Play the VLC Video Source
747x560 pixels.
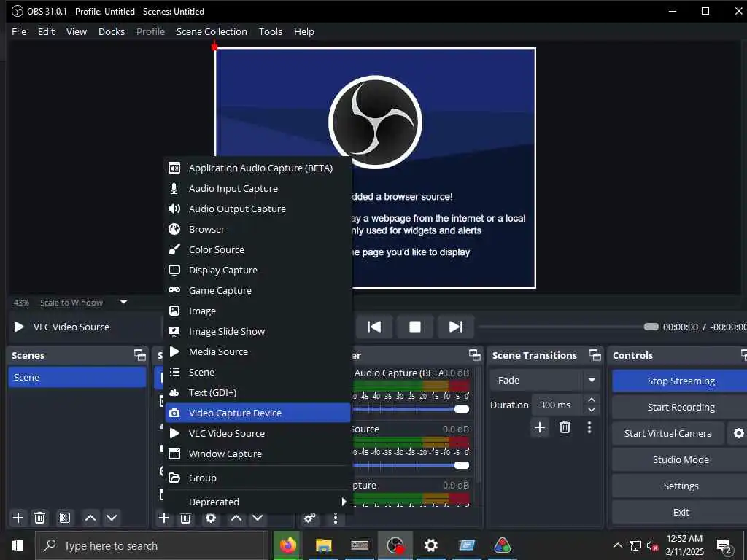(19, 327)
